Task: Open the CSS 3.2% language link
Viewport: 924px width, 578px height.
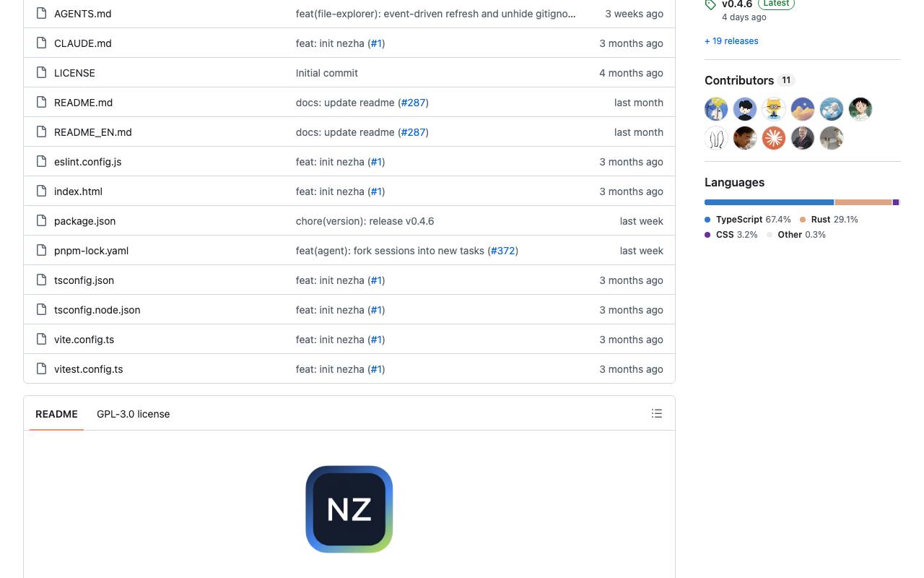Action: click(731, 235)
